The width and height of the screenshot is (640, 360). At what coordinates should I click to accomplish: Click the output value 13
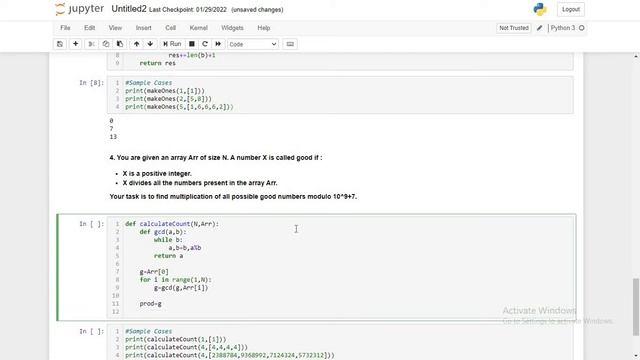point(113,137)
